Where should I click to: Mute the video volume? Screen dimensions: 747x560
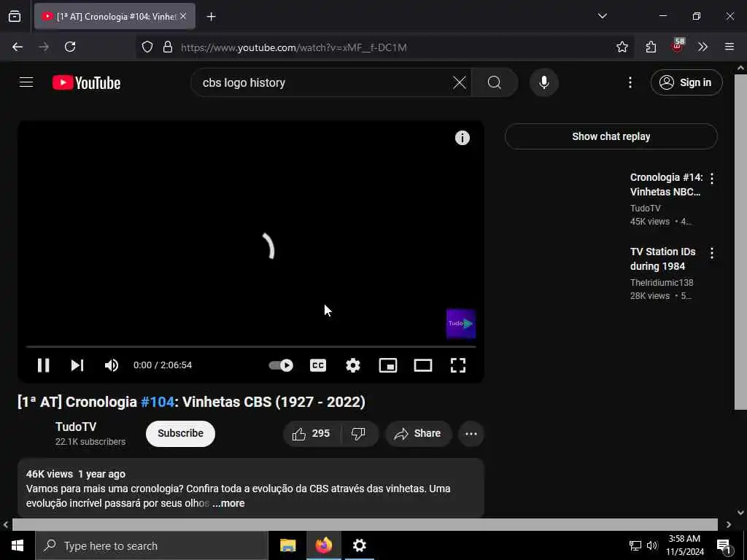tap(111, 365)
